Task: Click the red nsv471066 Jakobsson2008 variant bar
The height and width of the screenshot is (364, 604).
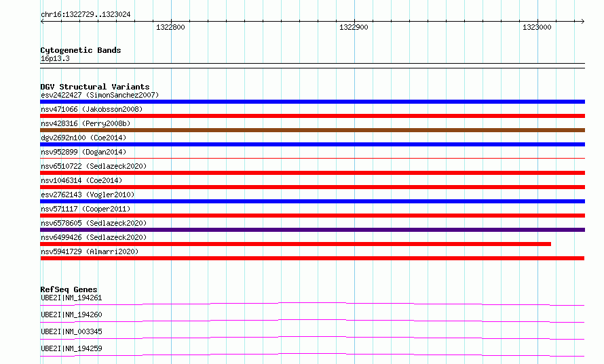Action: coord(312,116)
